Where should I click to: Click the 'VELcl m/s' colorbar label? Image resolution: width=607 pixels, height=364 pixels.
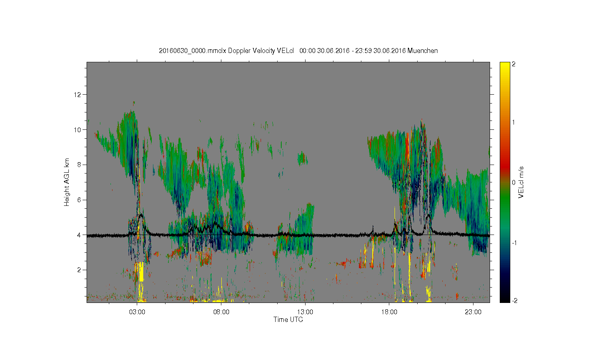521,182
